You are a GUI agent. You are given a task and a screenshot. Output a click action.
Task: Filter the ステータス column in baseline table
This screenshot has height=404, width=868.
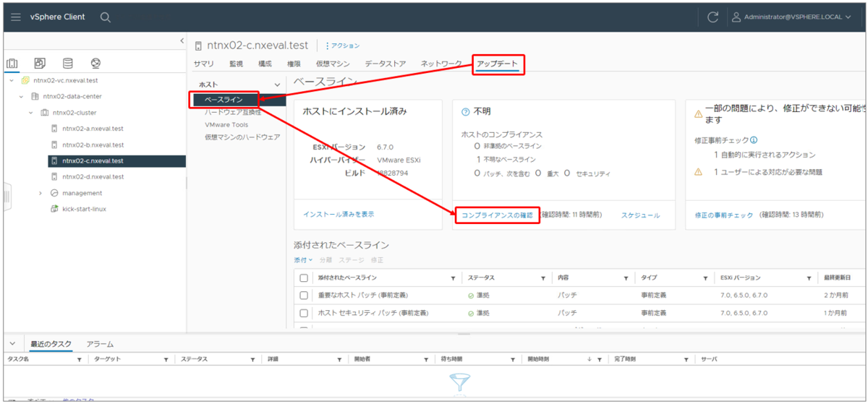pyautogui.click(x=542, y=278)
